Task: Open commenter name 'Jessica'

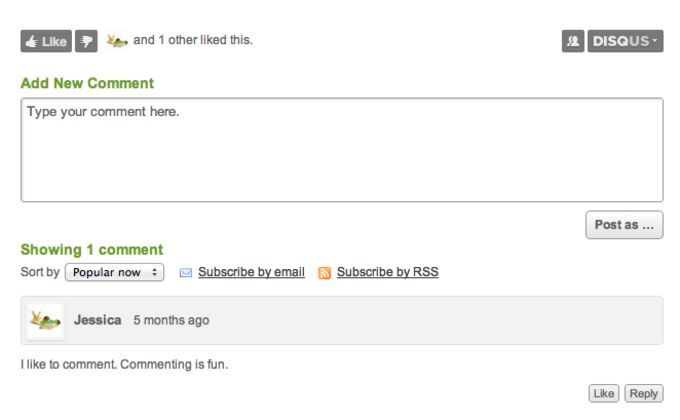Action: [x=98, y=321]
